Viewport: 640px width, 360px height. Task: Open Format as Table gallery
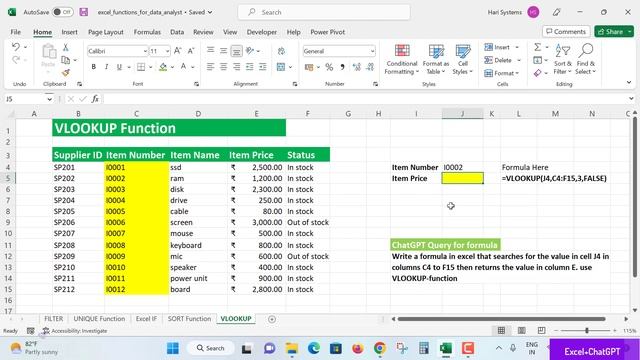click(436, 60)
